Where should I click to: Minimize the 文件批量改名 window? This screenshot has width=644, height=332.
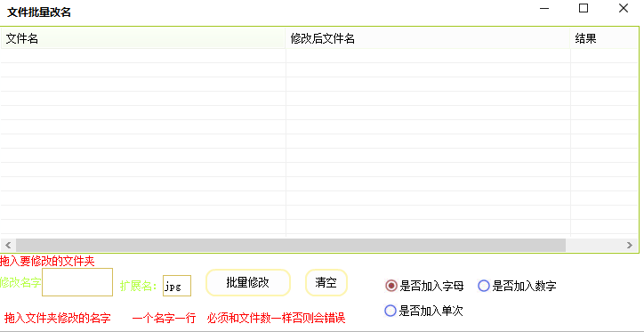[x=544, y=9]
